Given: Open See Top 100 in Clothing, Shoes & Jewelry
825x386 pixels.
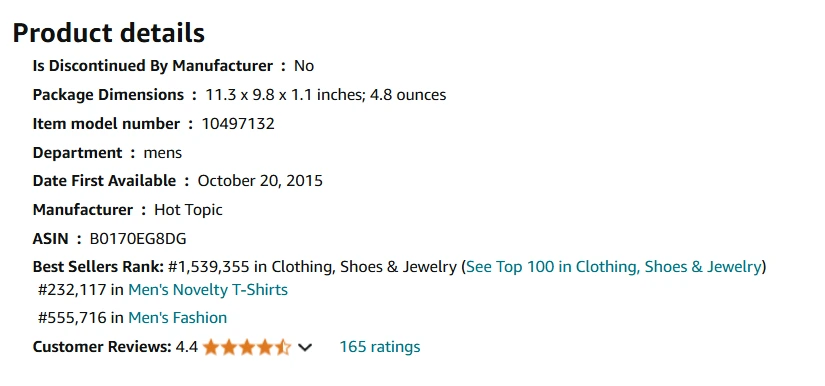Looking at the screenshot, I should (x=613, y=267).
